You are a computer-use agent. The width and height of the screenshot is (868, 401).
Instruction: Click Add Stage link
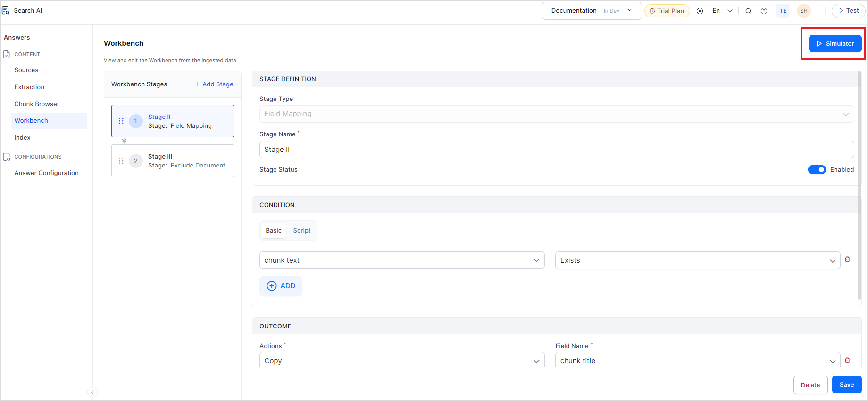click(x=214, y=84)
